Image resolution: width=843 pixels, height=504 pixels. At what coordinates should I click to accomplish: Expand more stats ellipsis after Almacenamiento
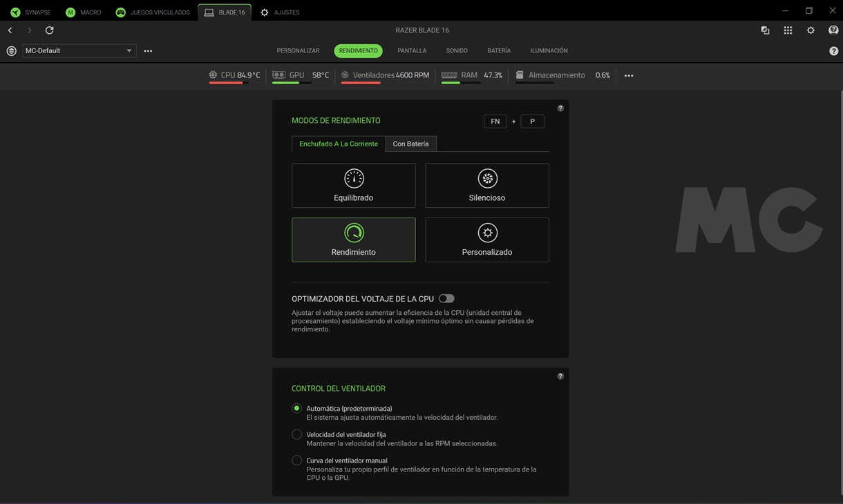629,75
